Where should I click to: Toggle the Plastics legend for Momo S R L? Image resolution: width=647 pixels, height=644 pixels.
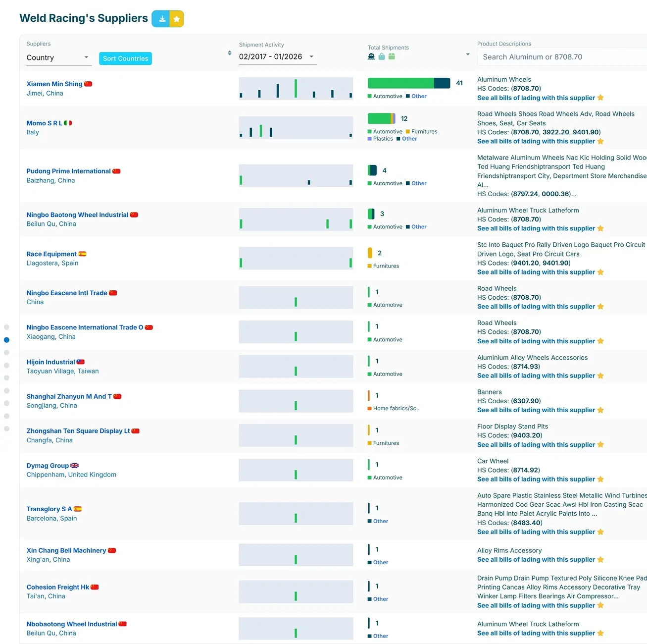380,139
